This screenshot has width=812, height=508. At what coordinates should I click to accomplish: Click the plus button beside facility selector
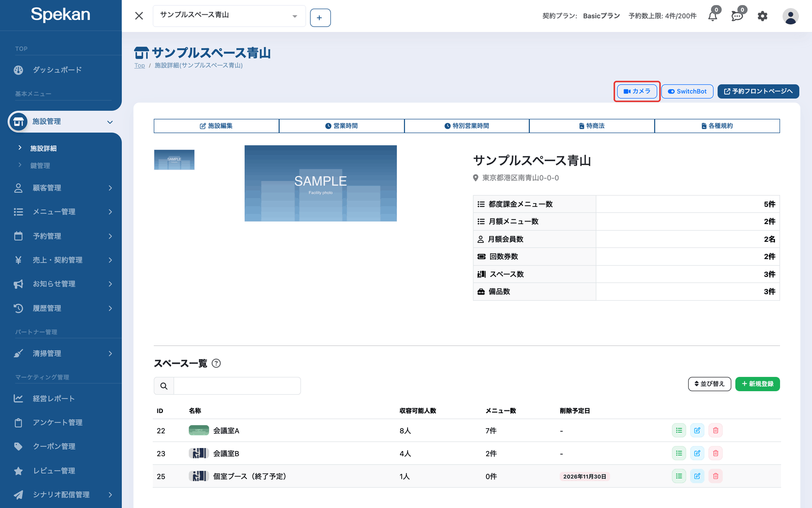[x=320, y=18]
